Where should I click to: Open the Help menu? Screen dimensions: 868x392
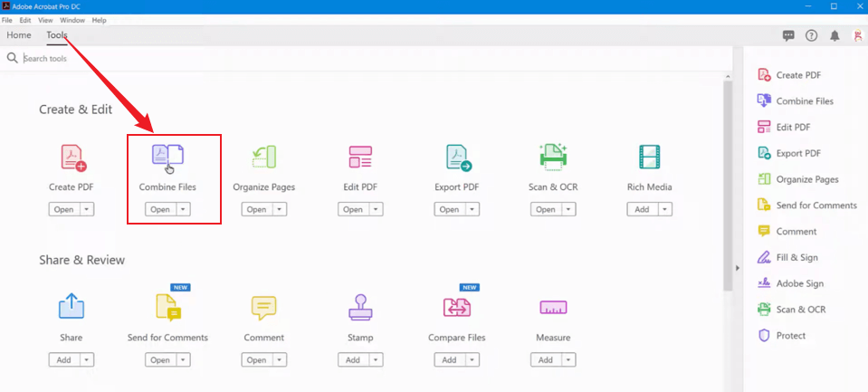99,20
